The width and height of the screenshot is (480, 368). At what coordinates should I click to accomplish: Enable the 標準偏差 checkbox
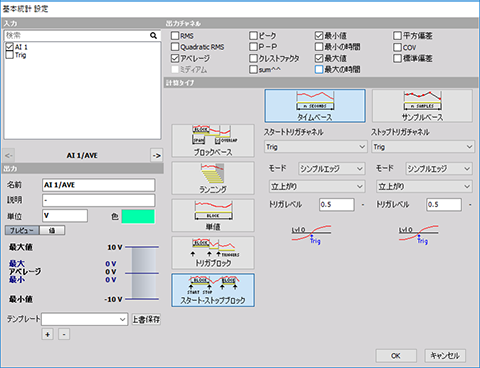tap(397, 58)
